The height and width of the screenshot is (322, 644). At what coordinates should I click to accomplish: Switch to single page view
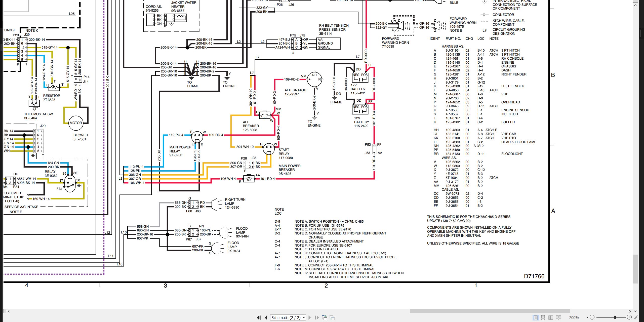pyautogui.click(x=536, y=318)
